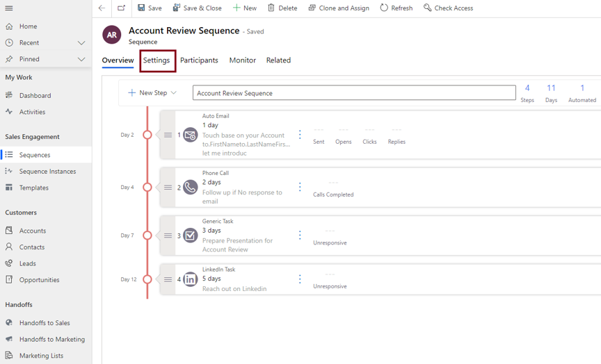This screenshot has height=364, width=601.
Task: Click 'Reach out on Linkedin' text
Action: click(x=234, y=289)
